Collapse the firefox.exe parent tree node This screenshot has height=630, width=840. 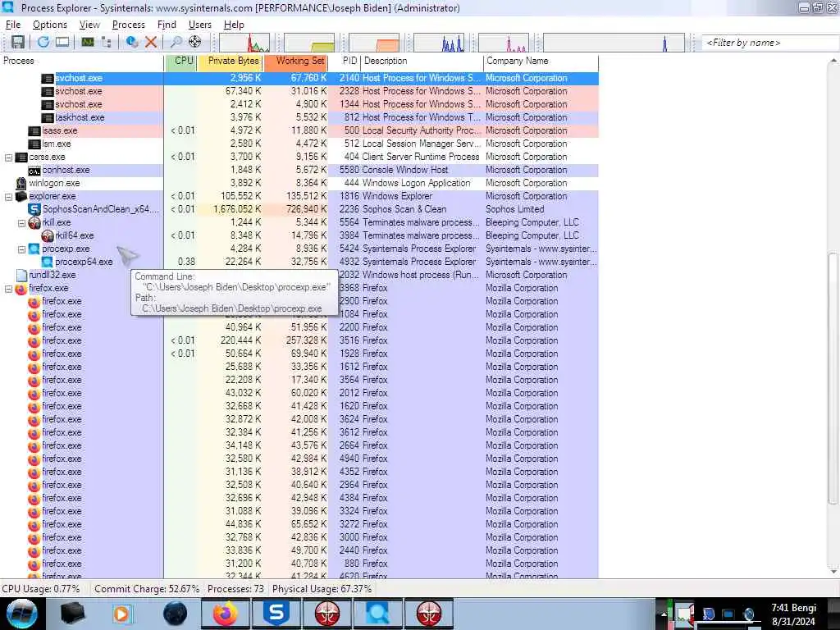8,289
